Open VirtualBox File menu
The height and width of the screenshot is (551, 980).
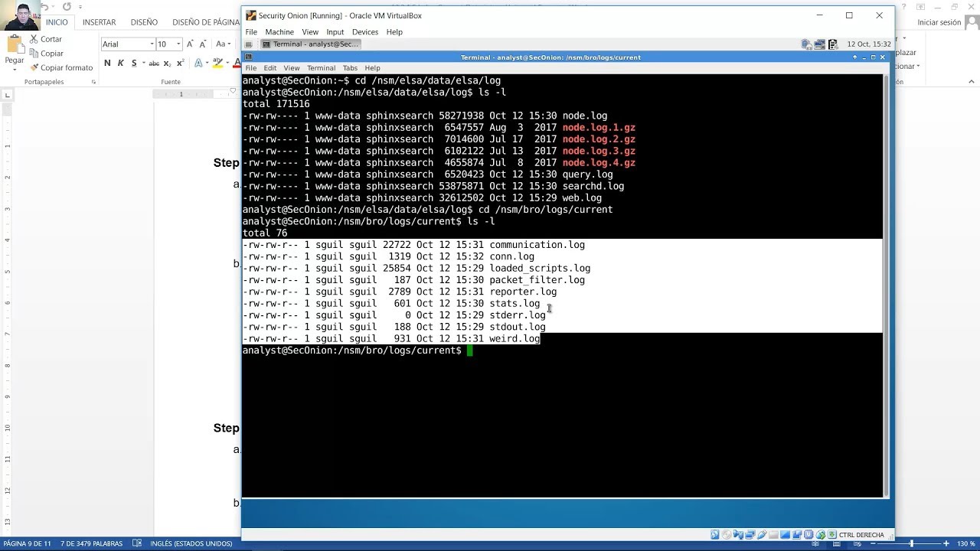pos(251,32)
